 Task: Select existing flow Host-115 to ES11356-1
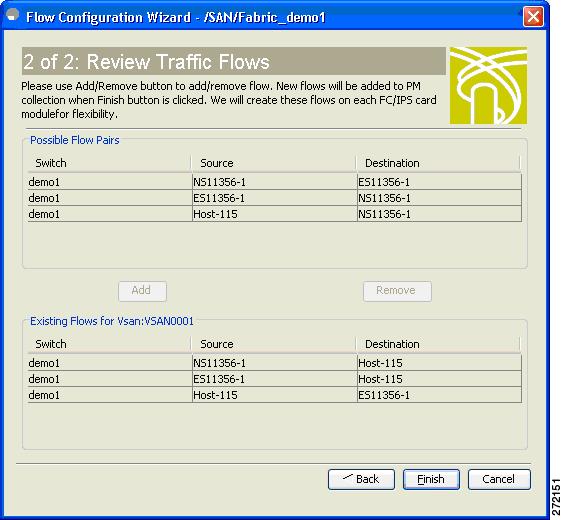coord(275,395)
